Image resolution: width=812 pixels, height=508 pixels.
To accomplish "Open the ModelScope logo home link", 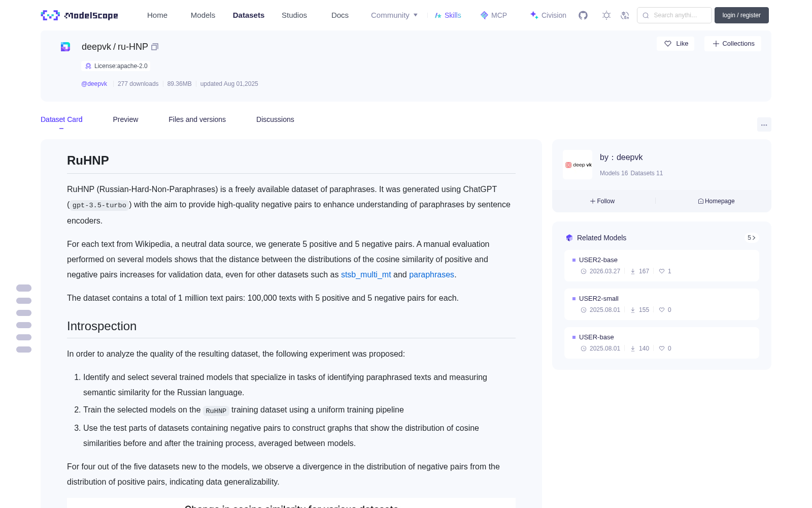I will 80,15.
